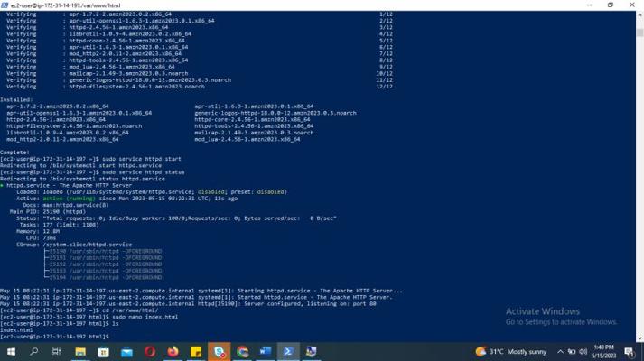Click the terminal scrollbar down arrow
The image size is (644, 361).
(639, 338)
